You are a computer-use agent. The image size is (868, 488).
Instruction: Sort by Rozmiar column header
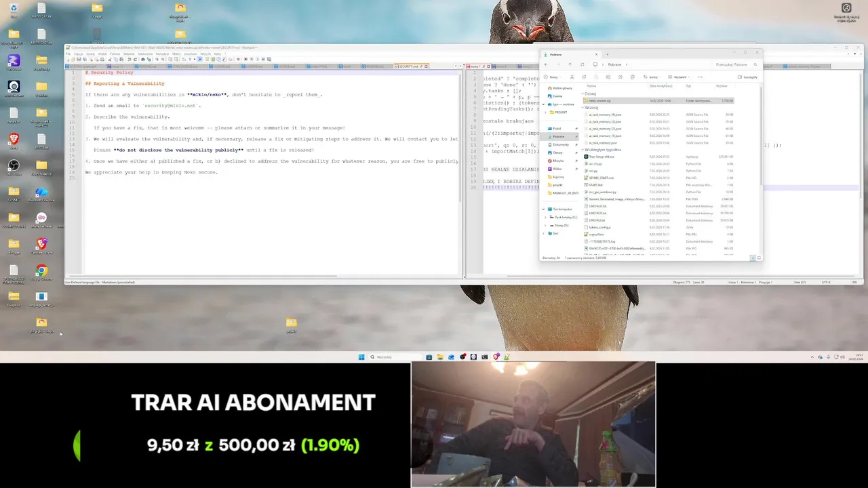(722, 86)
